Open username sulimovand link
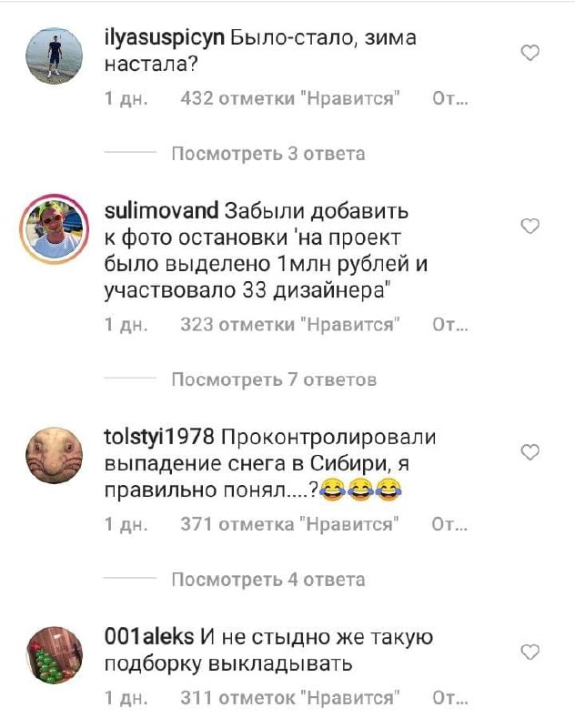Viewport: 575px width, 728px height. [162, 211]
